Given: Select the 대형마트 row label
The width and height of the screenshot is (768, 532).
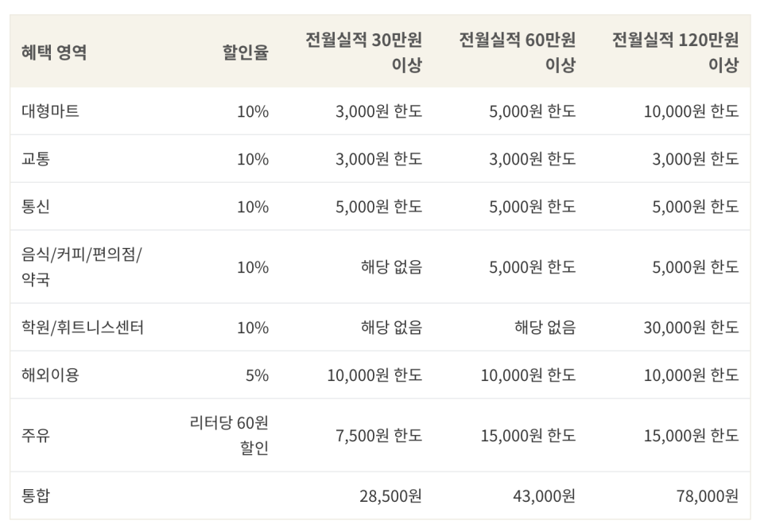Looking at the screenshot, I should [50, 111].
